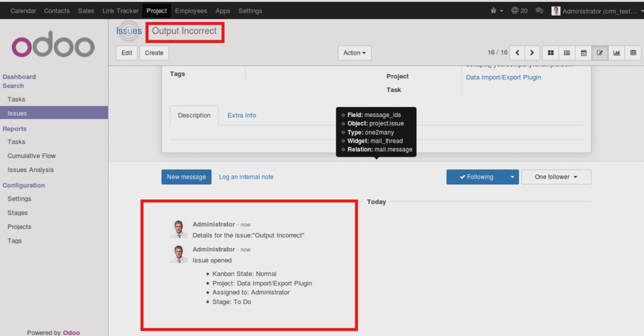Viewport: 644px width, 336px height.
Task: Switch to the Extra Info tab
Action: pos(241,115)
